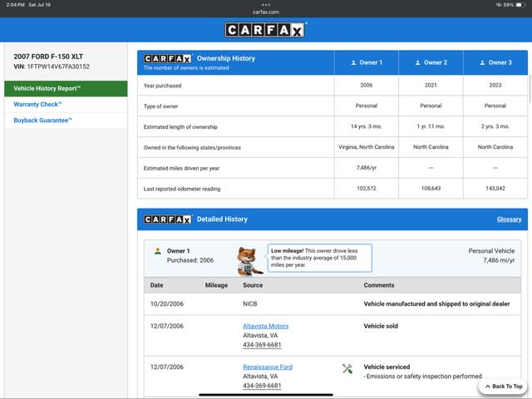Click the wrench service icon for Renaissance Ford

pos(347,368)
